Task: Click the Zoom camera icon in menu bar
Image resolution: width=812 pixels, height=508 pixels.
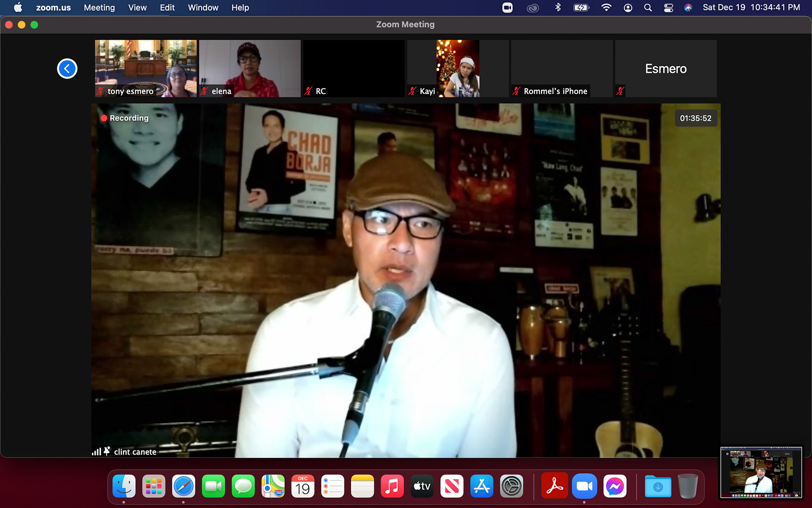Action: click(x=507, y=8)
